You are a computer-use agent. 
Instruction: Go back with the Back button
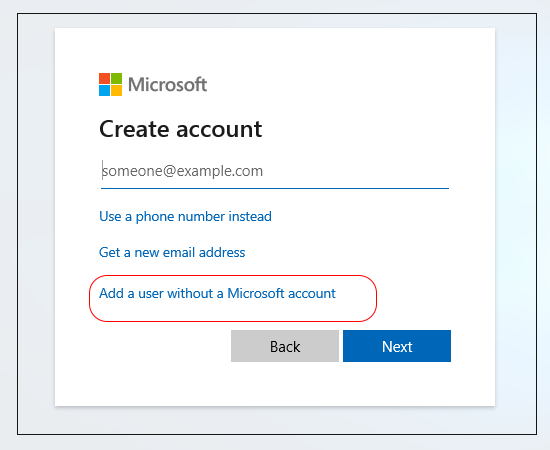(285, 346)
